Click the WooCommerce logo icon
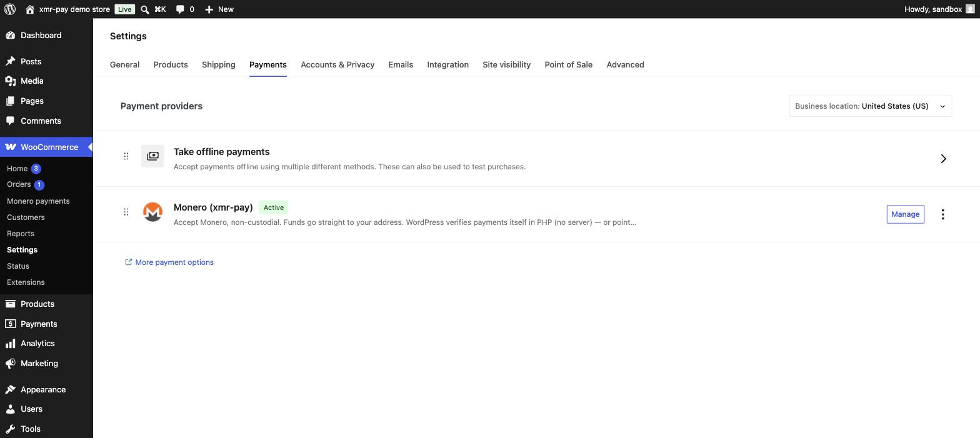This screenshot has width=980, height=438. (x=11, y=147)
